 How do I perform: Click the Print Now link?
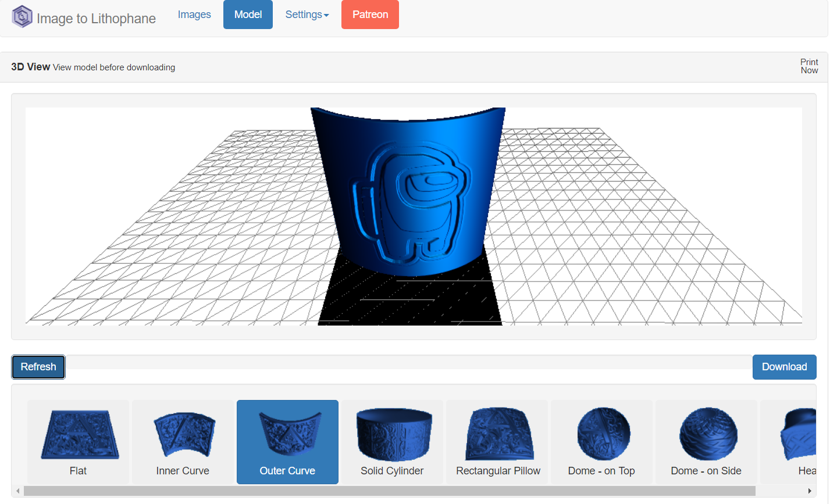point(809,66)
